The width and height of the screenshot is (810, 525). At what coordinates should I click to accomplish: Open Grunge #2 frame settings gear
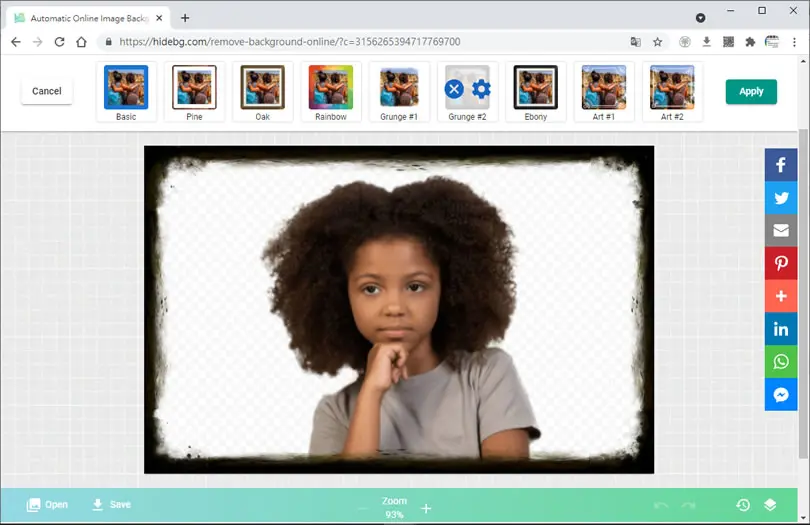coord(481,89)
